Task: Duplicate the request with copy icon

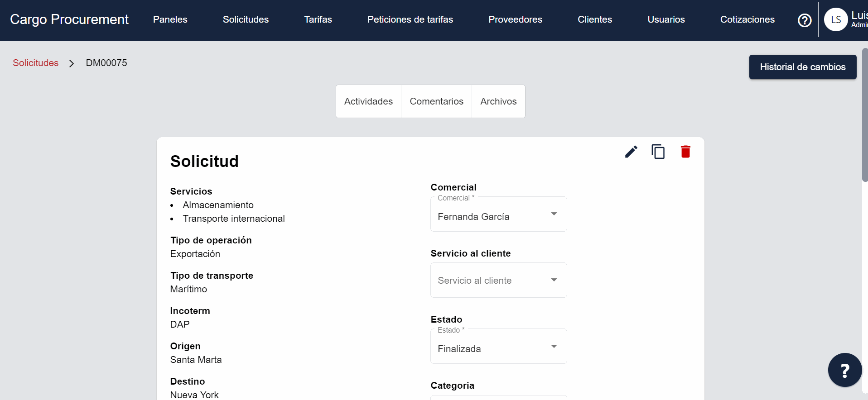Action: 658,152
